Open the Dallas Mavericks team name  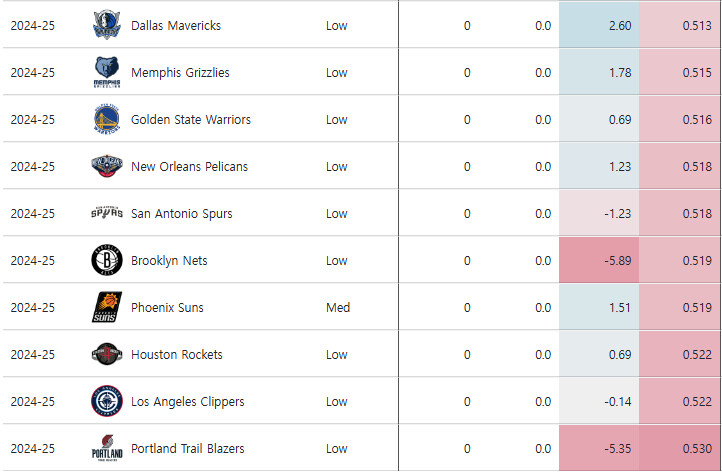pyautogui.click(x=176, y=25)
